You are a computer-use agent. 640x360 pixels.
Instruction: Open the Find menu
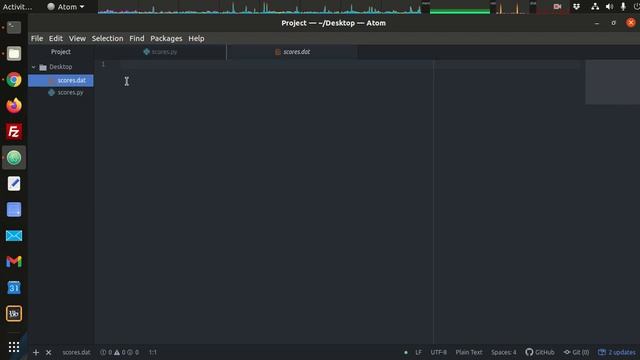(137, 38)
